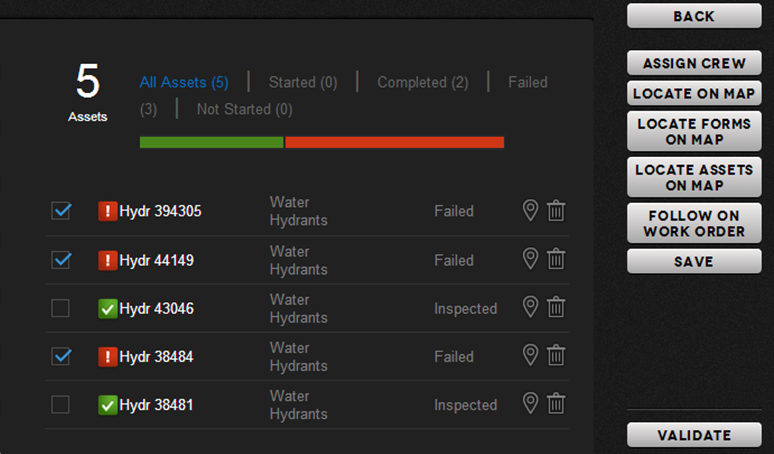Screen dimensions: 774x454
Task: Open Follow On Work Order
Action: (694, 224)
